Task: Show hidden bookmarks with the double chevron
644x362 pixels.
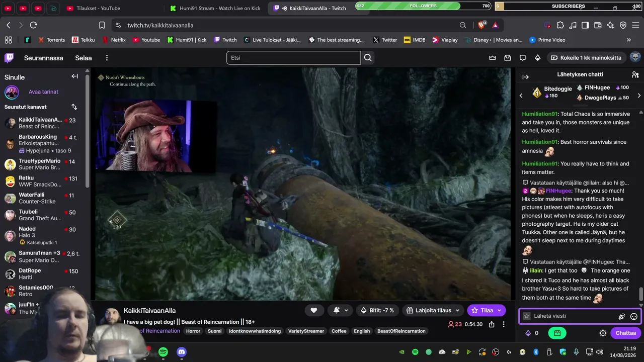Action: [x=628, y=40]
